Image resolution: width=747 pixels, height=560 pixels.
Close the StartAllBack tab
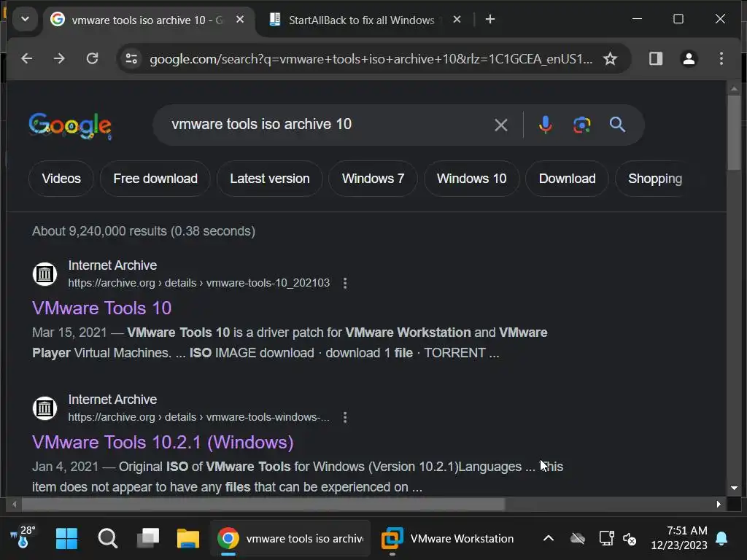click(457, 20)
